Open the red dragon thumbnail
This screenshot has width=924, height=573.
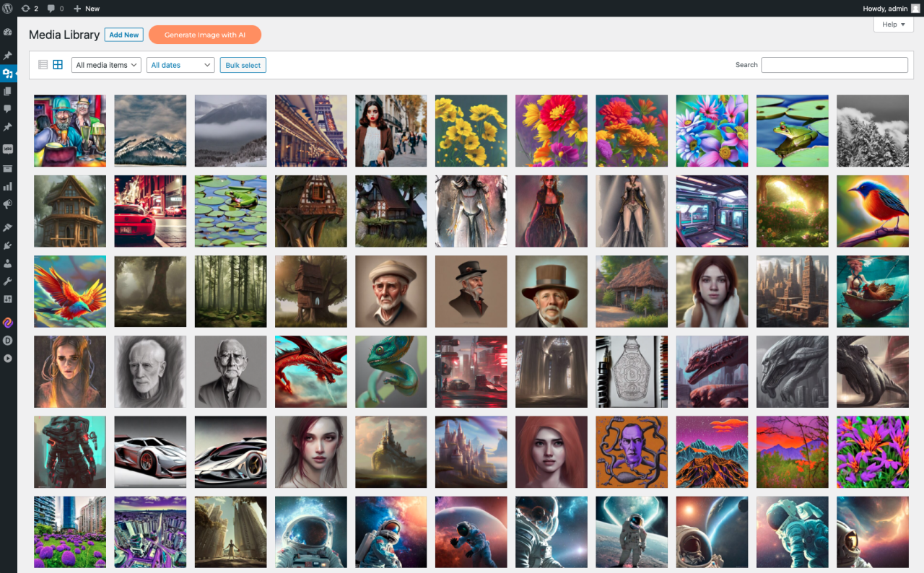point(310,372)
